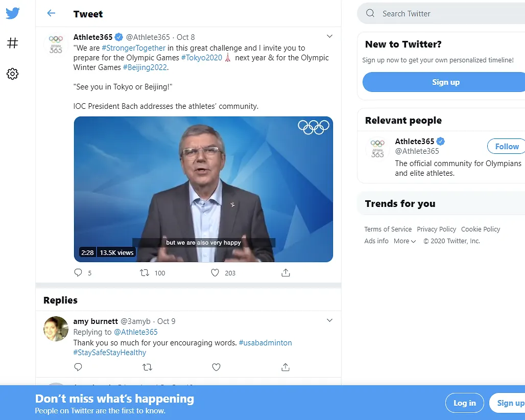Share amy burnett's reply
The height and width of the screenshot is (420, 525).
click(x=285, y=367)
